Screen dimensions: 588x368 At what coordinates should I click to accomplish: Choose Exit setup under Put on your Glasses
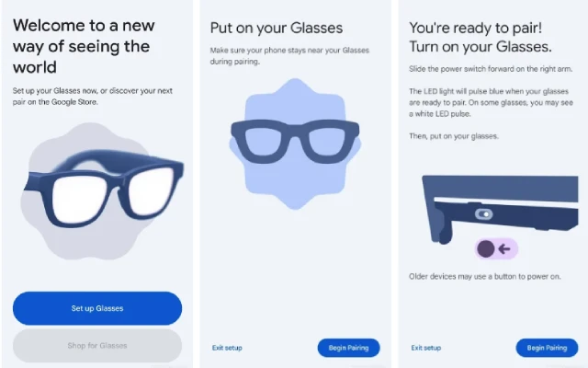(227, 348)
